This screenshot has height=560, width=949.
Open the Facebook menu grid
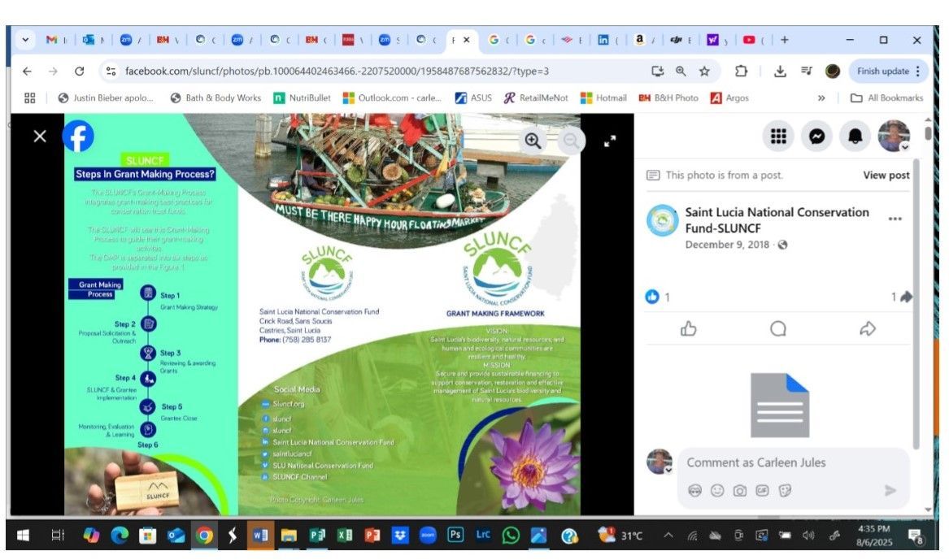tap(778, 136)
